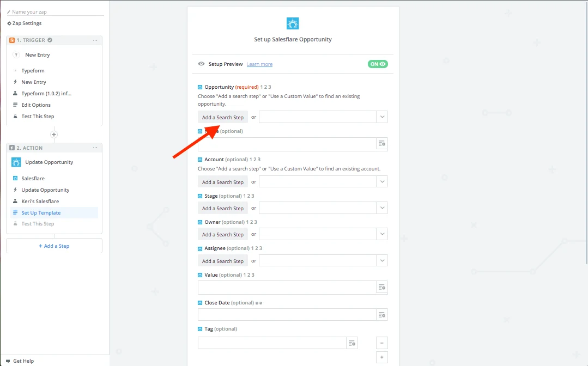Click the Learn more link
This screenshot has width=588, height=366.
click(259, 64)
